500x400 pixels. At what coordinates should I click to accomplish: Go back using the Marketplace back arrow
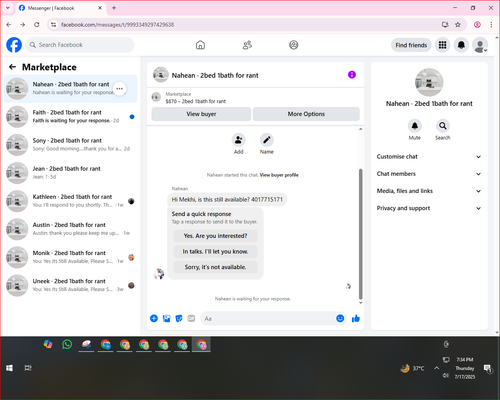[x=12, y=67]
